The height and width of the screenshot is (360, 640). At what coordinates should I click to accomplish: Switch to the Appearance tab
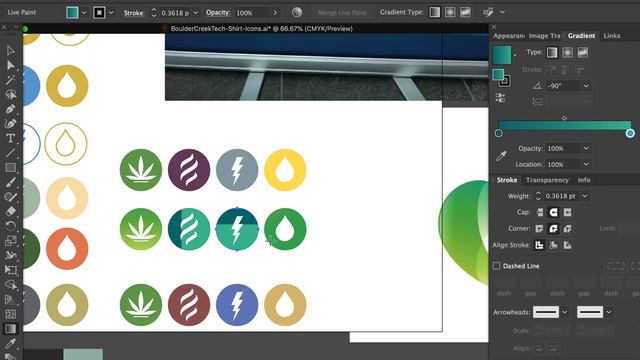[509, 36]
